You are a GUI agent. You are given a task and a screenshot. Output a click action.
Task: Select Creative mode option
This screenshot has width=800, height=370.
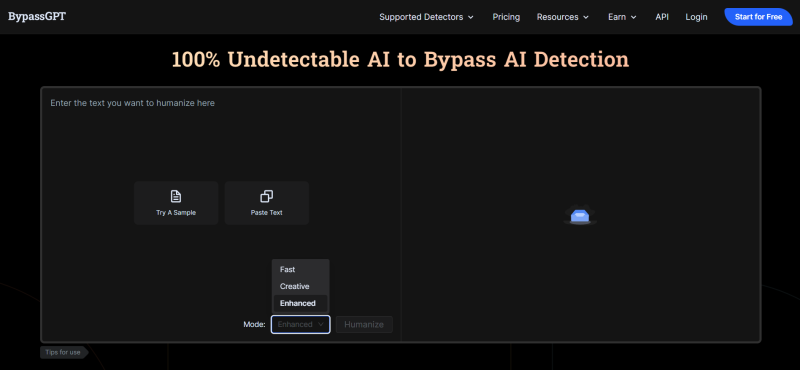click(x=301, y=286)
